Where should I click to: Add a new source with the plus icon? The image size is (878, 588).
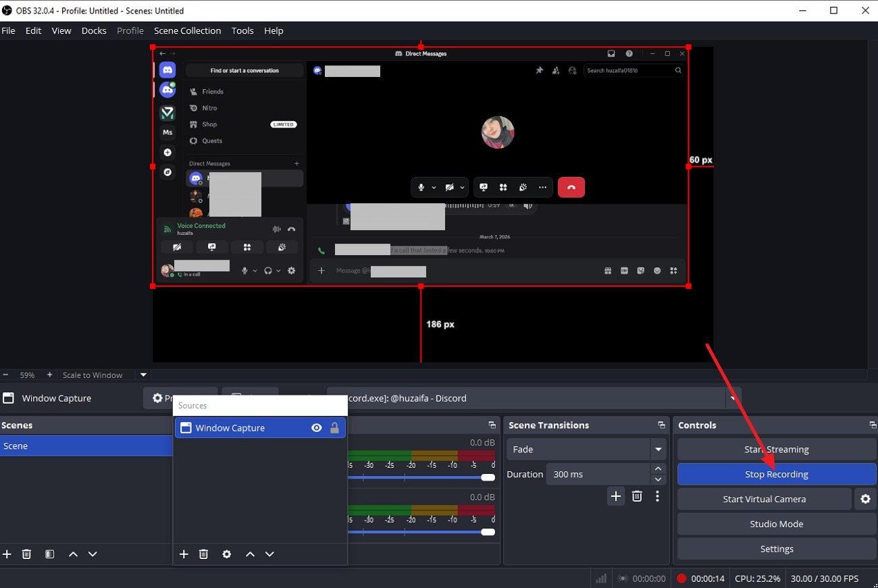tap(183, 554)
